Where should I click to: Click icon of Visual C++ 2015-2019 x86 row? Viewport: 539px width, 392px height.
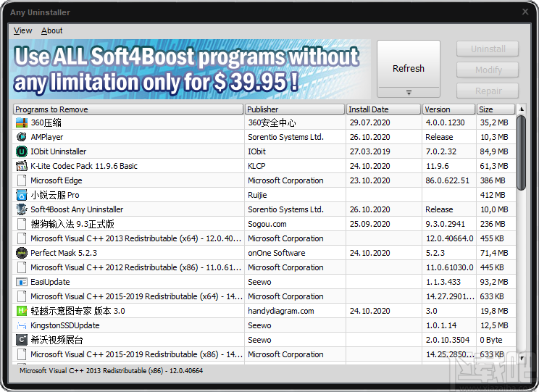click(22, 354)
